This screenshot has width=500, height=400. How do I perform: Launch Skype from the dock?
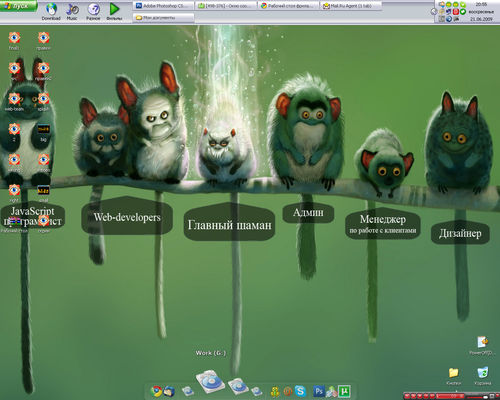[300, 391]
